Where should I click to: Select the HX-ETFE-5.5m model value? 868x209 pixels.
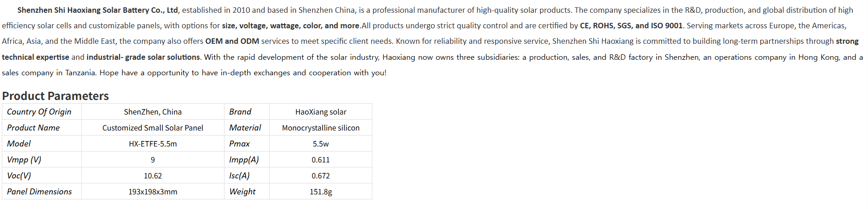152,144
